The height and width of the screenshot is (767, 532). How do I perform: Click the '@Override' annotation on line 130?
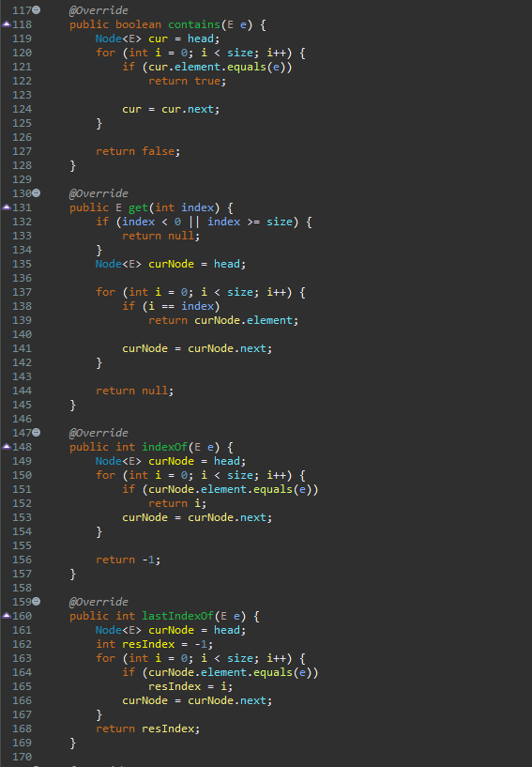[99, 193]
